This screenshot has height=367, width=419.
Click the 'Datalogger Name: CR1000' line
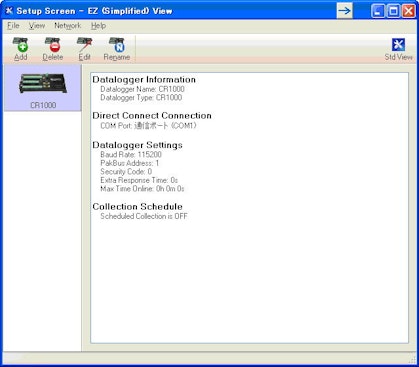click(142, 89)
